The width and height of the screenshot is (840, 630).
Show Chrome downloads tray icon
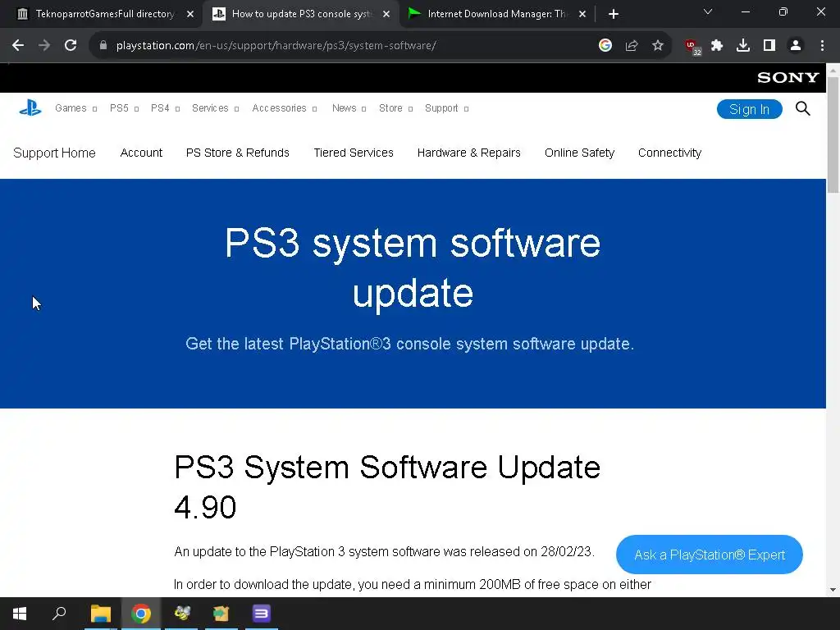pyautogui.click(x=743, y=46)
